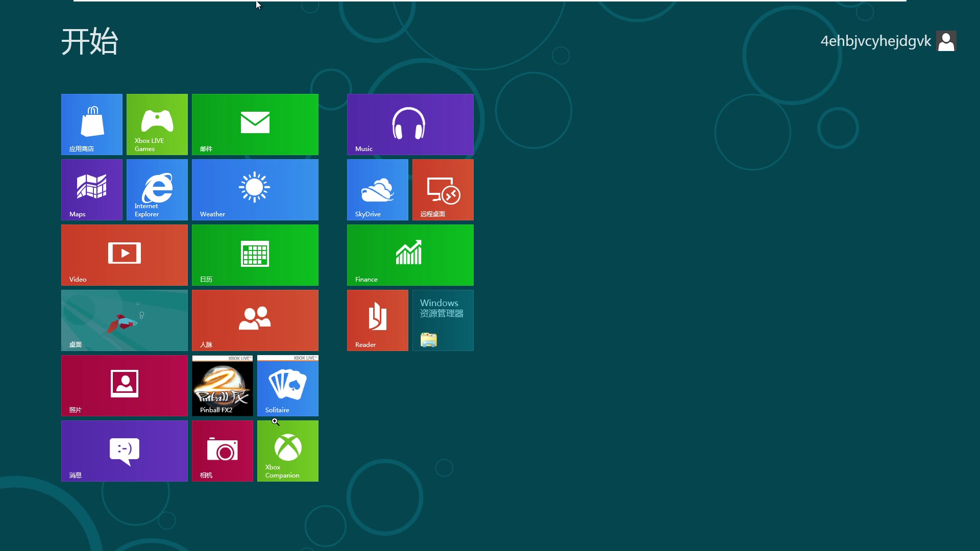980x551 pixels.
Task: Launch Xbox LIVE Games tile
Action: tap(157, 124)
